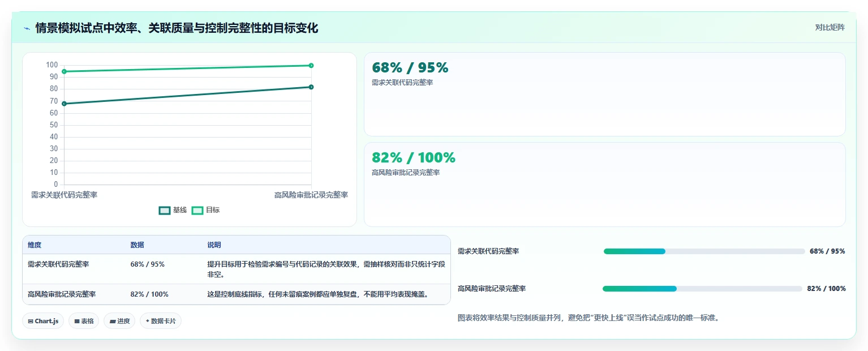Click the 维度 column header

pyautogui.click(x=35, y=245)
